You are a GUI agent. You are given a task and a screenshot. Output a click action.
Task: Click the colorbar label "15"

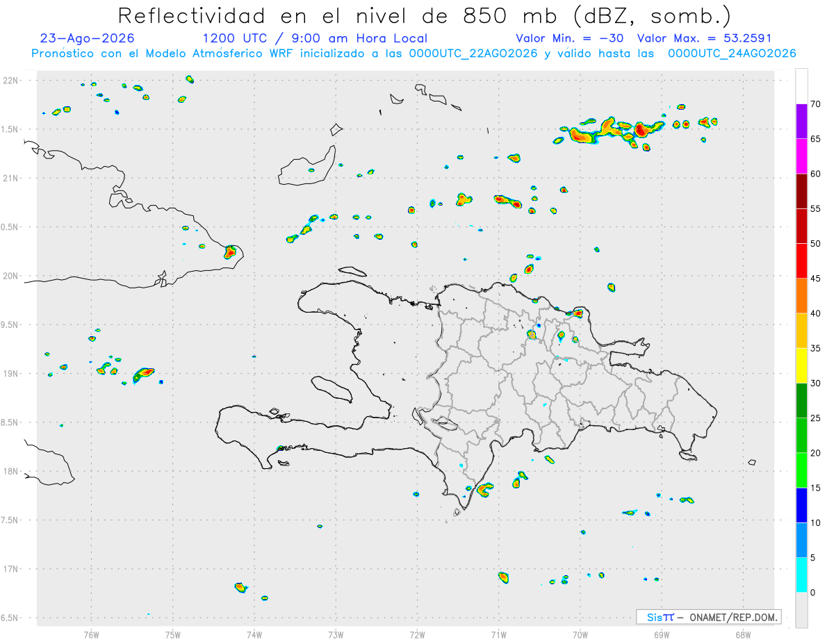(x=816, y=488)
